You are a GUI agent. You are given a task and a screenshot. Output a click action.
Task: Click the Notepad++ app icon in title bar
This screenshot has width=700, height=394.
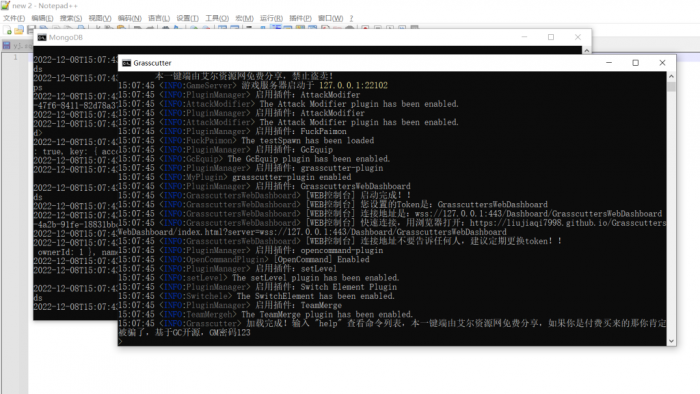5,5
